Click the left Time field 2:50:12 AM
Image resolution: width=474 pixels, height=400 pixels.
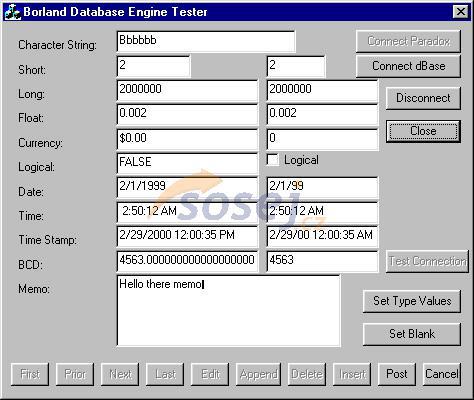pos(187,212)
